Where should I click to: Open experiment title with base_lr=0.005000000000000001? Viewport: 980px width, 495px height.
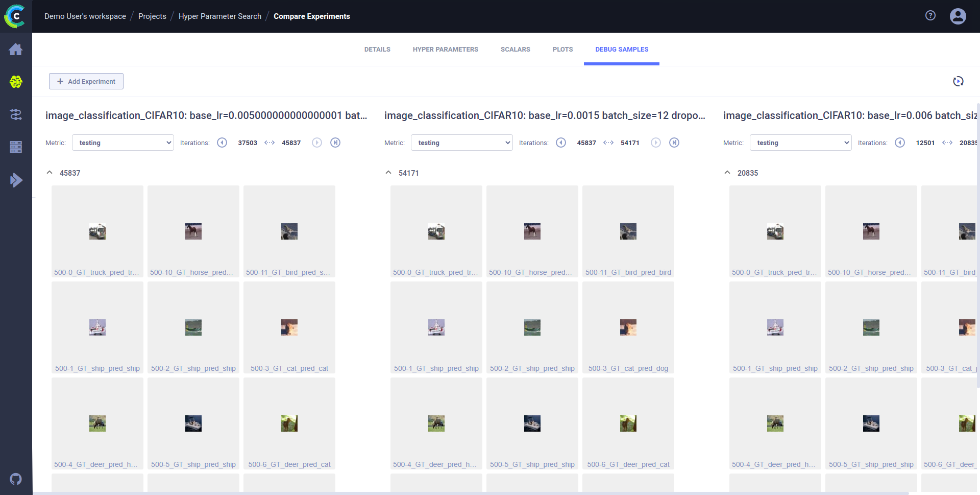point(206,115)
